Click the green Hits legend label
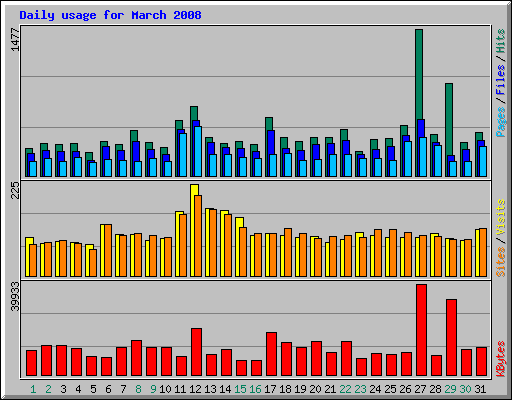 point(501,41)
